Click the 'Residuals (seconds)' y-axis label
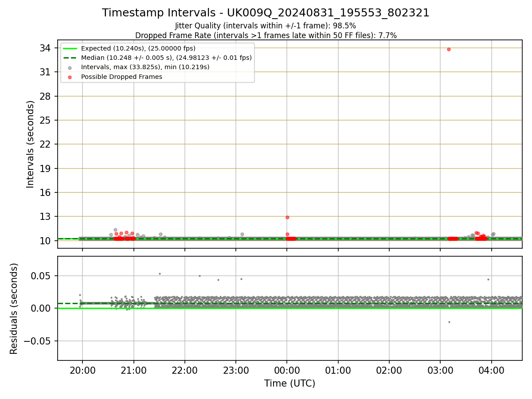532x399 pixels. pos(14,309)
